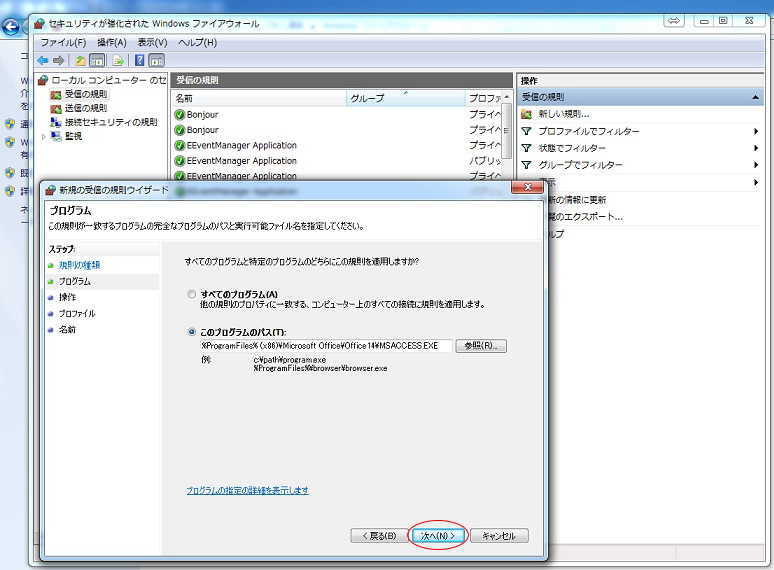Collapse the 受信の規則 section in the actions pane
The width and height of the screenshot is (774, 570).
(x=755, y=97)
